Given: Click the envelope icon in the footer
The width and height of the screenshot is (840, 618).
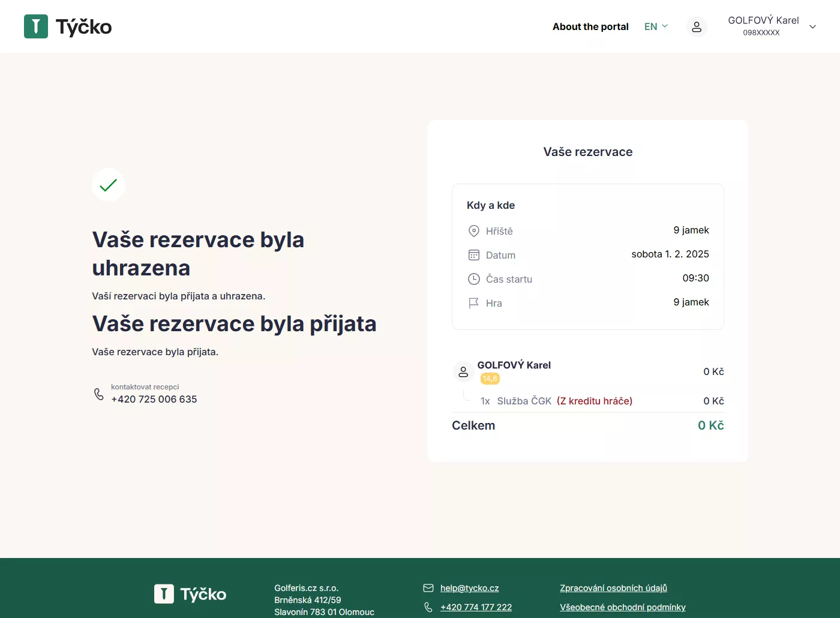Looking at the screenshot, I should click(x=428, y=588).
